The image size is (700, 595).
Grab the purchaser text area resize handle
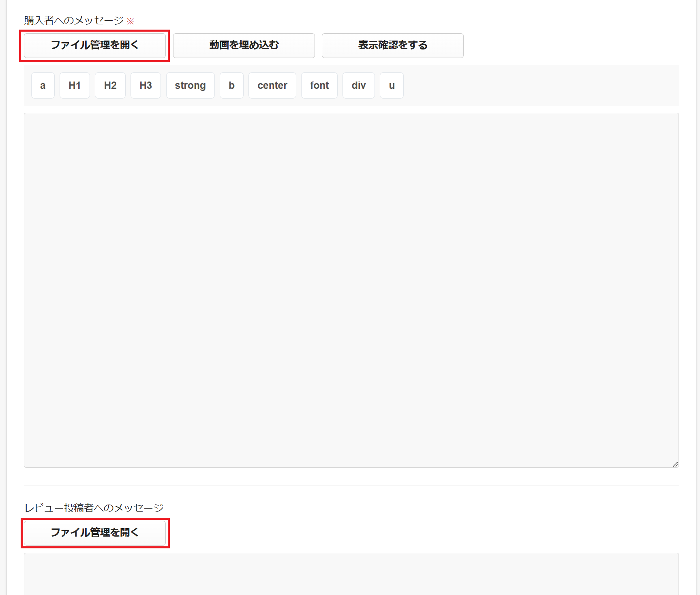(675, 464)
